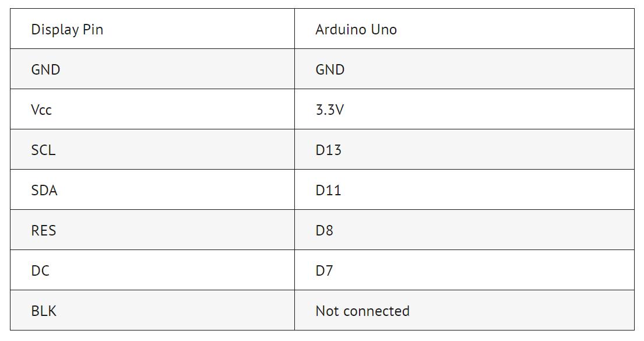Viewport: 644px width, 341px height.
Task: Select the RES pin cell
Action: (152, 230)
